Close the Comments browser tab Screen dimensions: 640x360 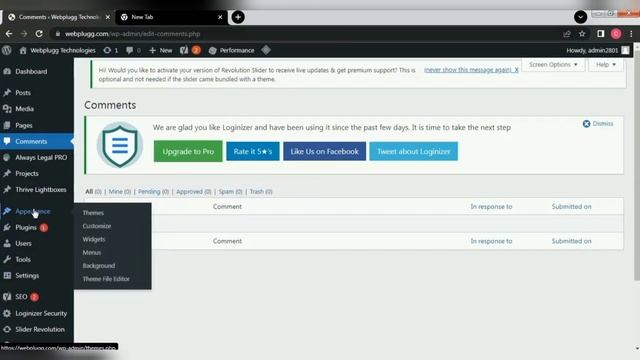click(108, 17)
